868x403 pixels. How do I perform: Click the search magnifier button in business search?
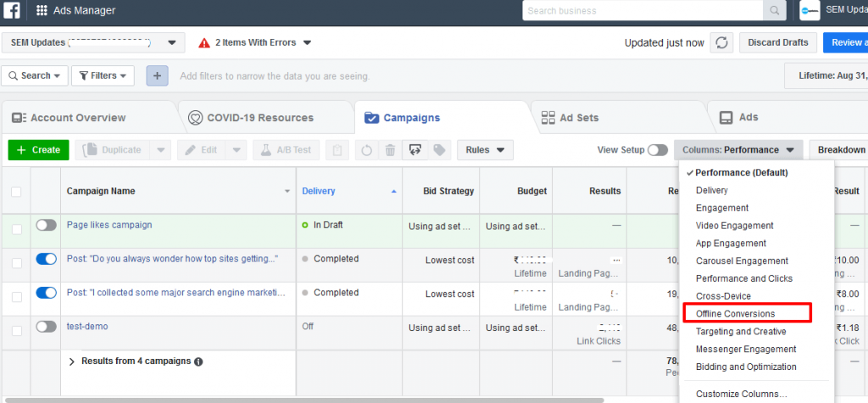(774, 10)
